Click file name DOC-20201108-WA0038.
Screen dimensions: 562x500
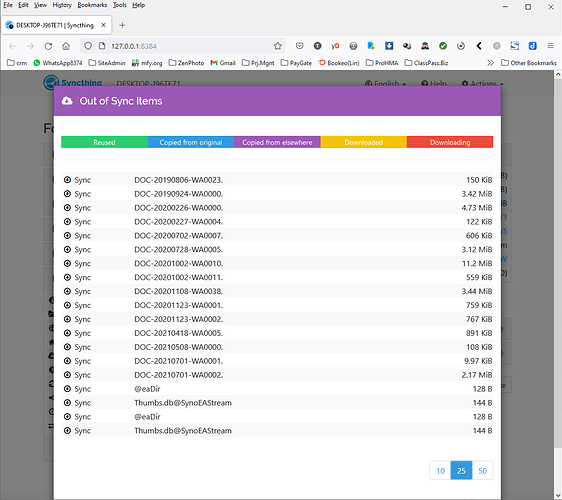(178, 291)
